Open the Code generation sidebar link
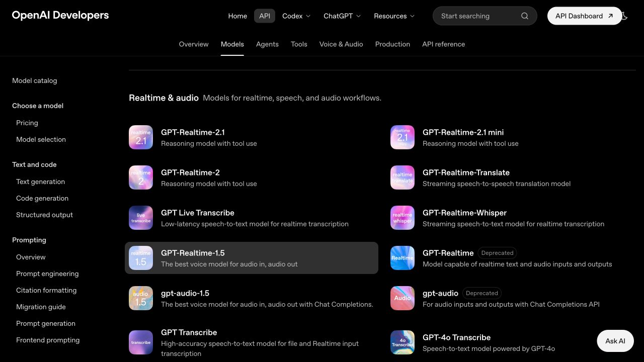Screen dimensions: 644x362 pos(42,198)
